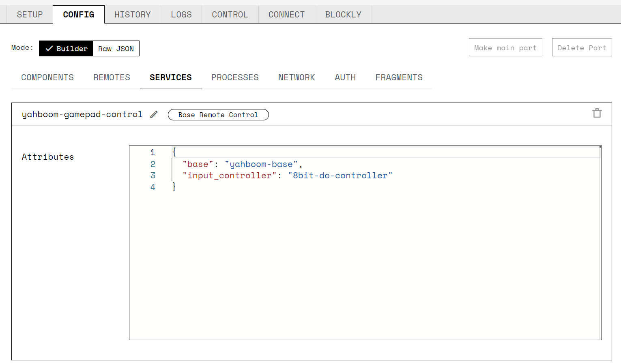Click the Base Remote Control type label

pos(218,115)
